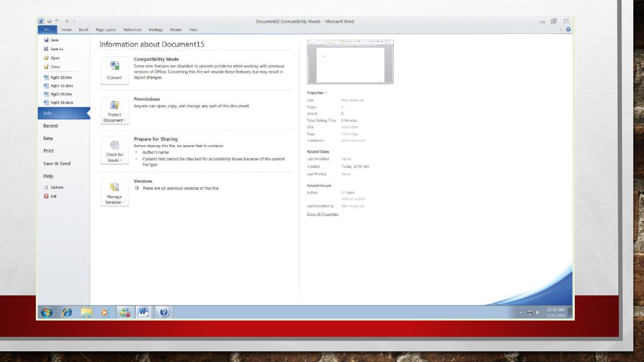This screenshot has width=644, height=362.
Task: Select the Close document command
Action: 52,67
